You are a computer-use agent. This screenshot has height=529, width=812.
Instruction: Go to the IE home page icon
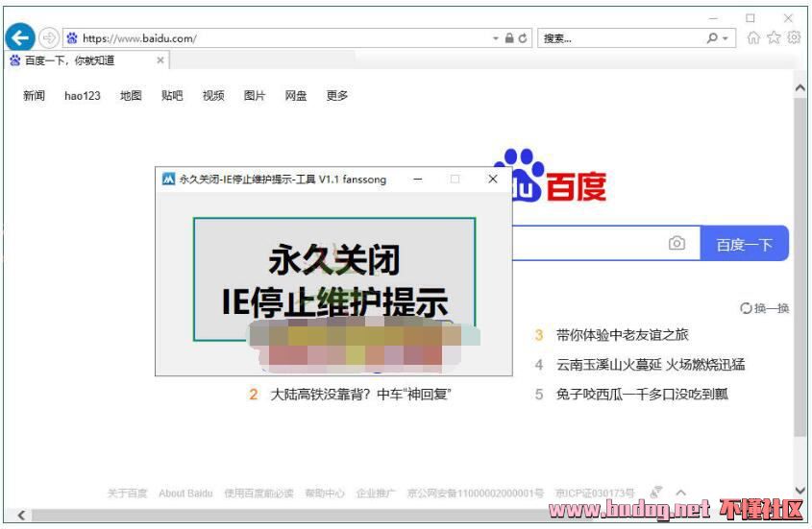[x=753, y=37]
